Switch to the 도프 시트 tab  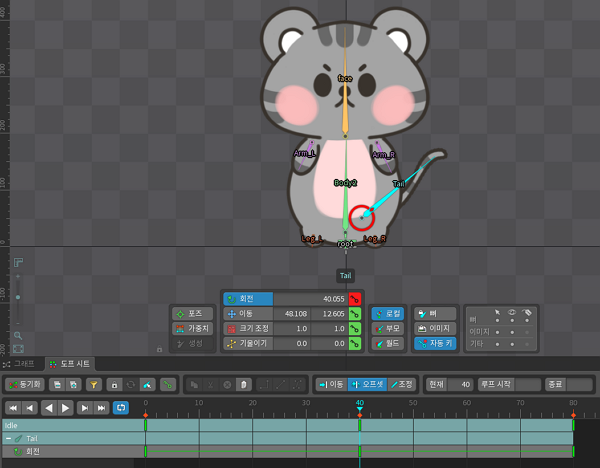[70, 364]
